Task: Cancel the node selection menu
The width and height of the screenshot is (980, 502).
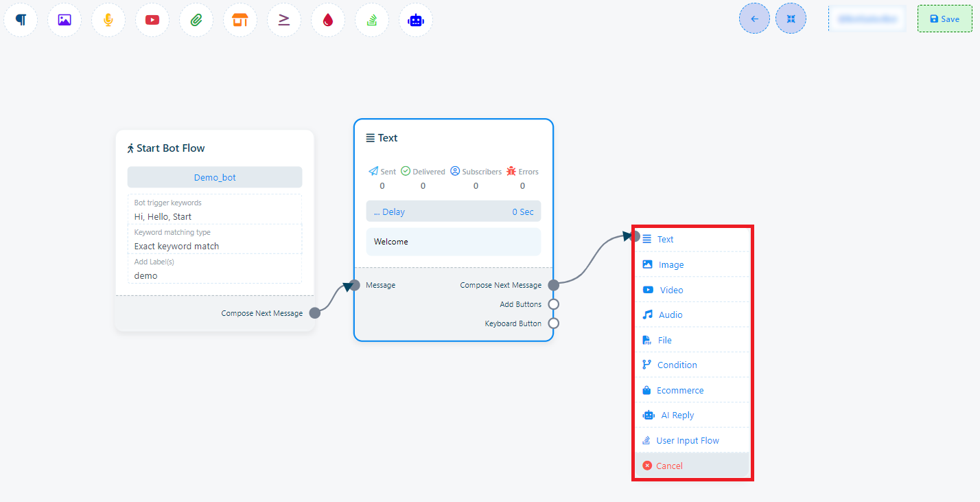Action: (668, 466)
